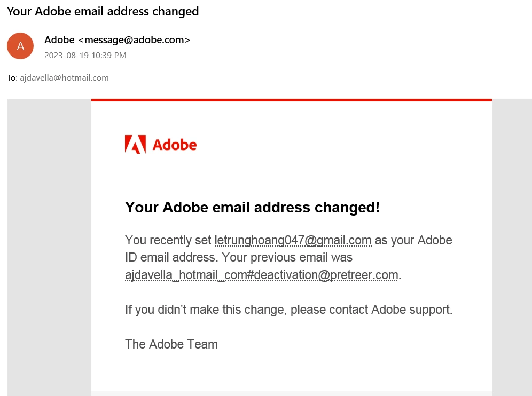Click the bold heading Your Adobe email address changed!
This screenshot has height=396, width=532.
pos(252,207)
